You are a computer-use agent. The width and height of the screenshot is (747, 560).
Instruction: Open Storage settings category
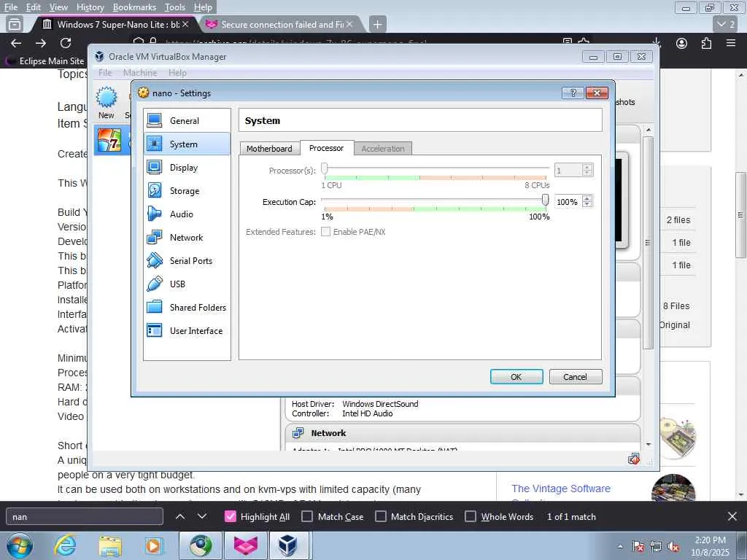point(187,190)
